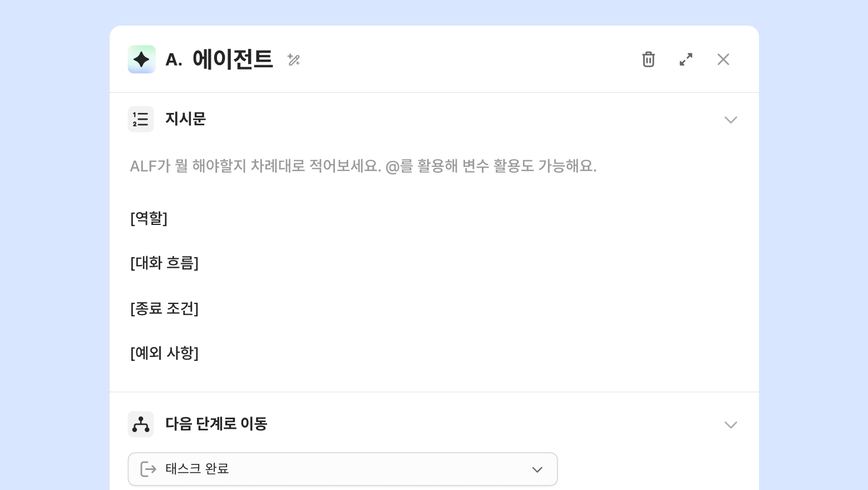Click the 지시문 section heading

tap(185, 119)
